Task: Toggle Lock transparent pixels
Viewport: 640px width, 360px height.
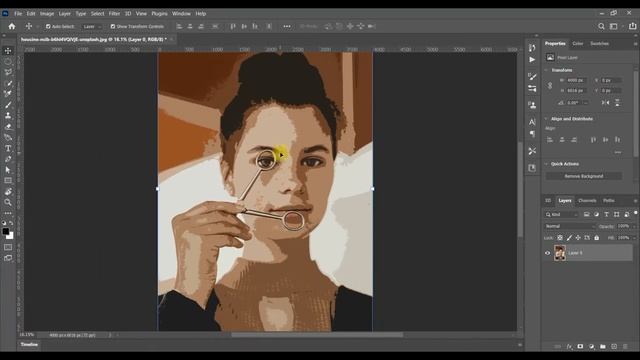Action: pos(560,238)
